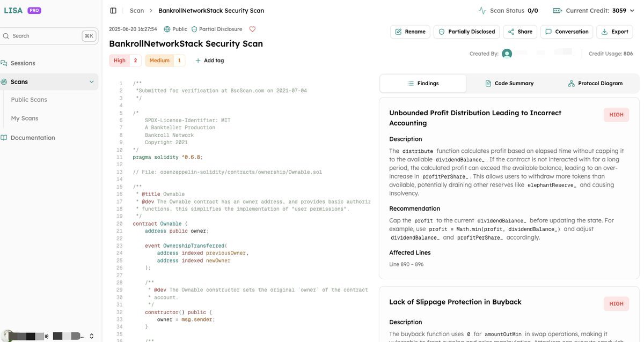
Task: Collapse the Scans section chevron
Action: point(91,82)
